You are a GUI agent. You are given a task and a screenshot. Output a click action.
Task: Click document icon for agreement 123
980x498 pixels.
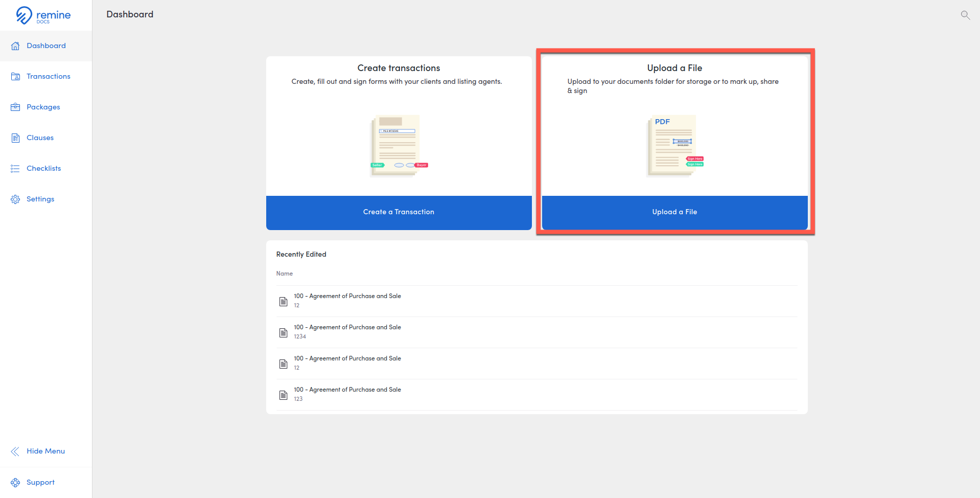pyautogui.click(x=284, y=395)
